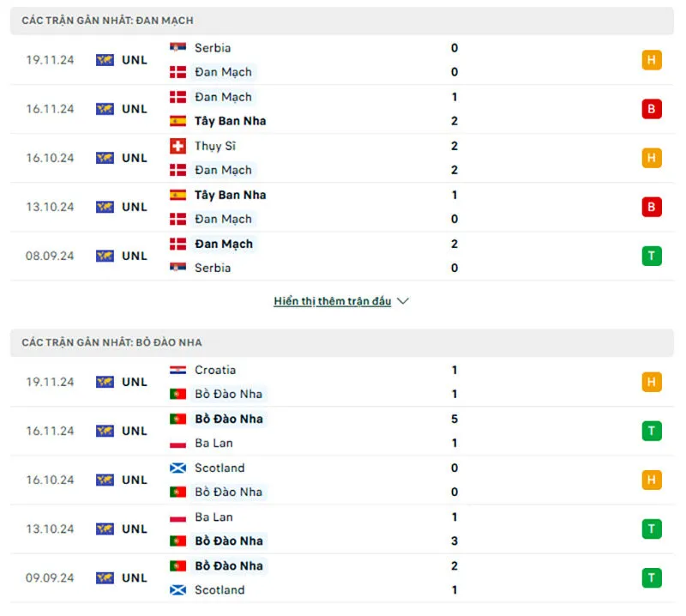The height and width of the screenshot is (616, 686).
Task: Click the Switzerland flag next to Thụy Sĩ
Action: tap(178, 146)
